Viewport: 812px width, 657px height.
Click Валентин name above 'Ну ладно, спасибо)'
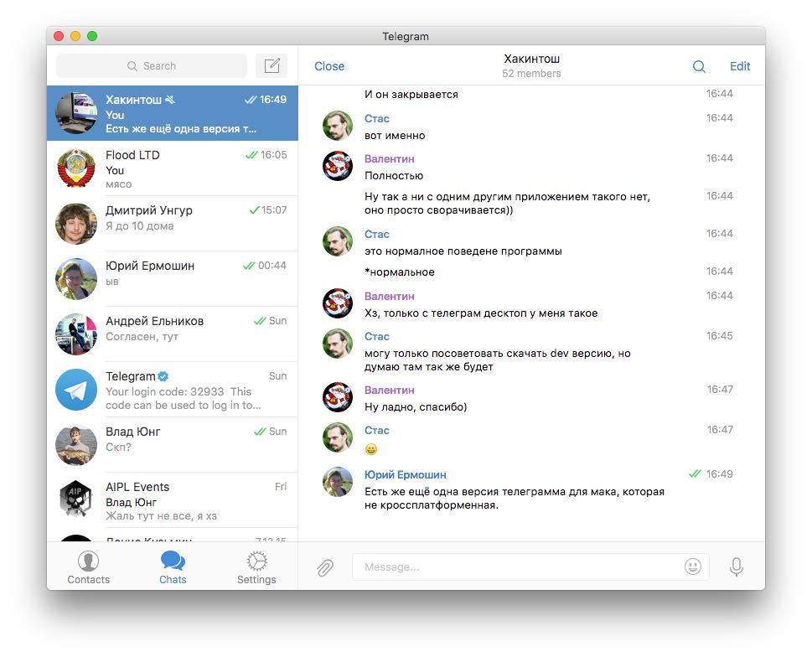point(390,391)
